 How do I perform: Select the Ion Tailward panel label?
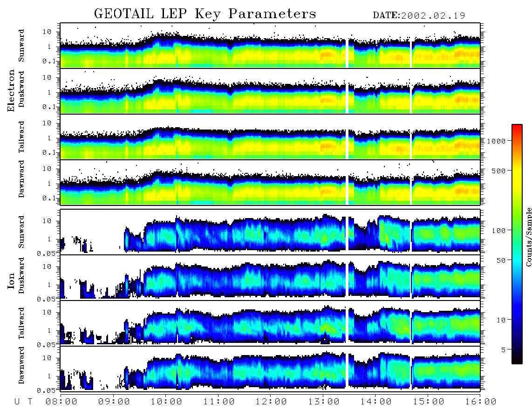click(21, 323)
